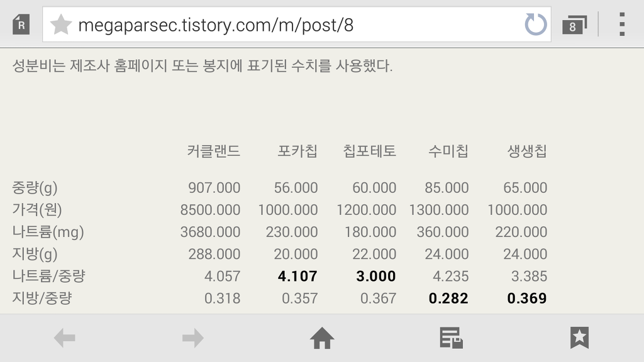The width and height of the screenshot is (644, 362).
Task: Select the 20.000 fat value
Action: [x=296, y=255]
